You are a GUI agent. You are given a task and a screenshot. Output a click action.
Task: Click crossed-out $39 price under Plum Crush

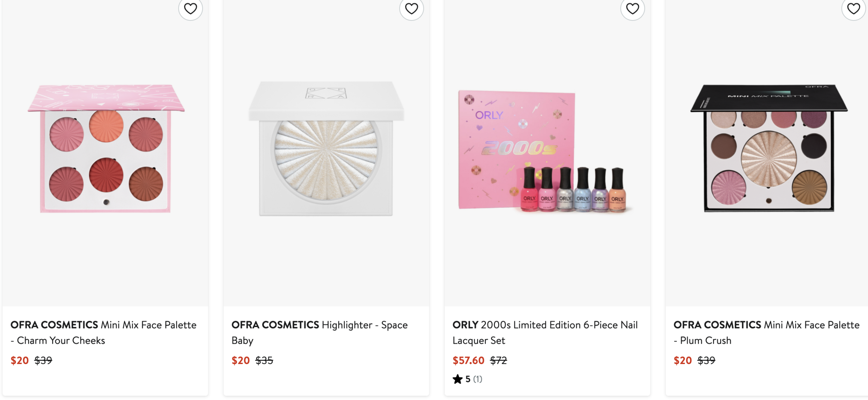[706, 360]
